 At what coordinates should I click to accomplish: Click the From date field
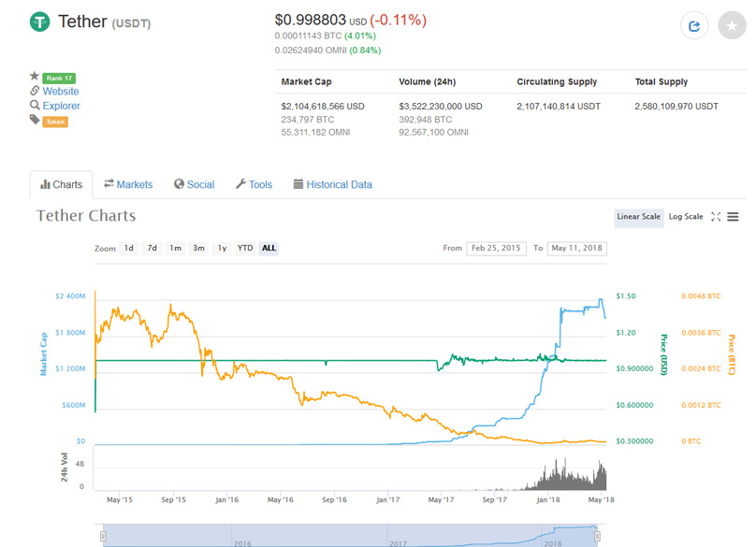496,248
